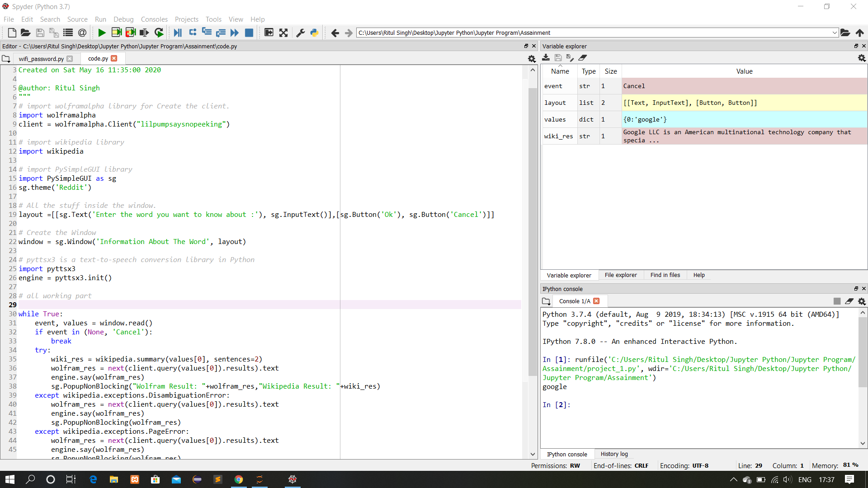Stop debugging with blue square
868x488 pixels.
(x=249, y=33)
